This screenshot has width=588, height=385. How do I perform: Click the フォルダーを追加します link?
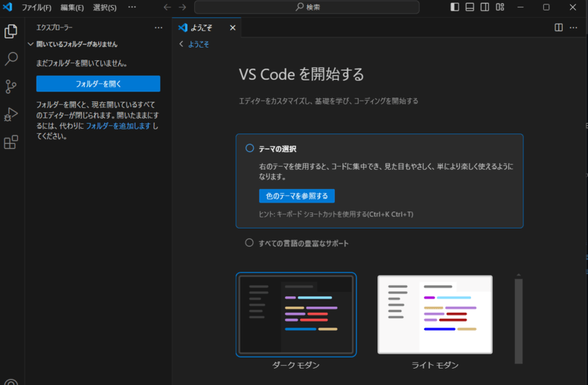tap(118, 126)
